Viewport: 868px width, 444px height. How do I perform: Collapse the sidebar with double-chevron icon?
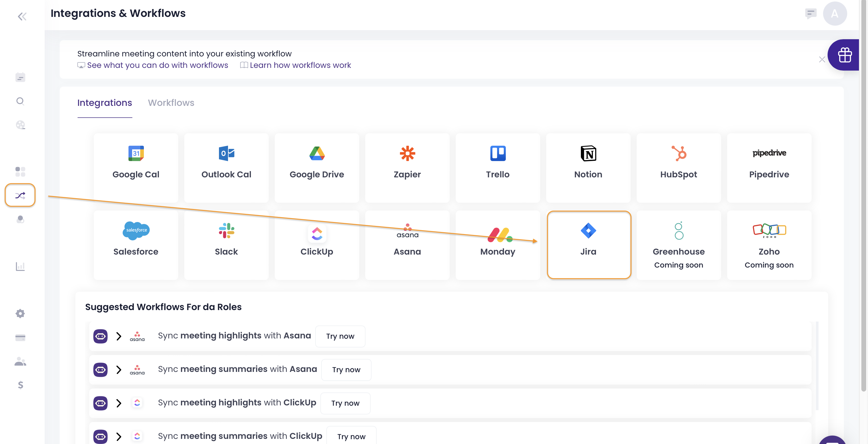22,17
